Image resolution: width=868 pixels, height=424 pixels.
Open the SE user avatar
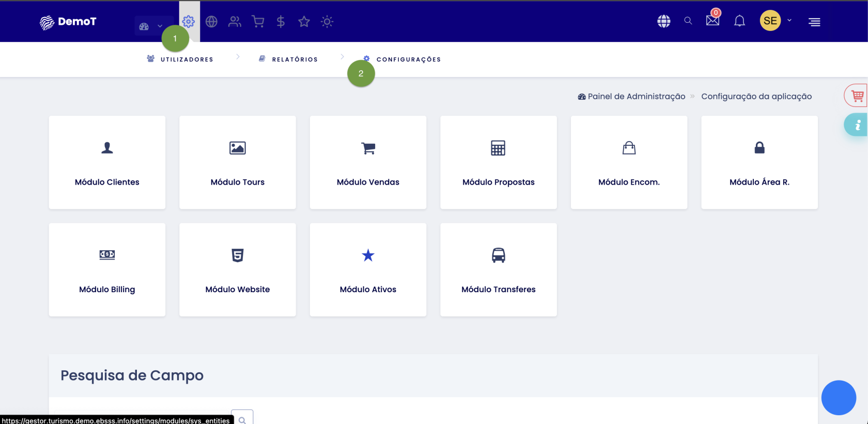pyautogui.click(x=770, y=21)
